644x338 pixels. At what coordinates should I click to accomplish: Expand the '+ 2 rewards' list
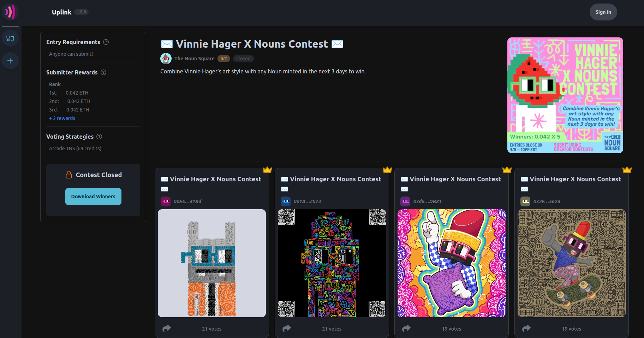(62, 118)
